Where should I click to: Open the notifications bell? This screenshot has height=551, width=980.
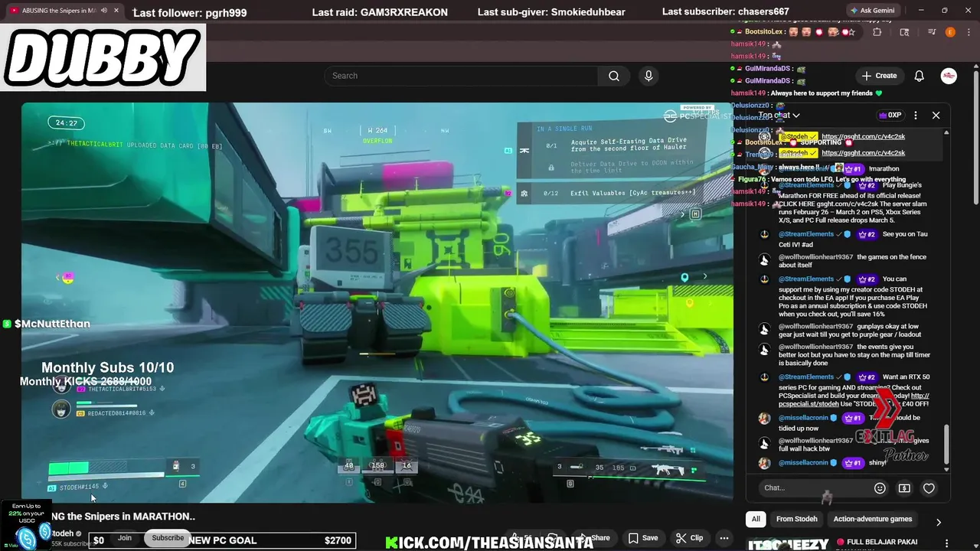coord(920,76)
